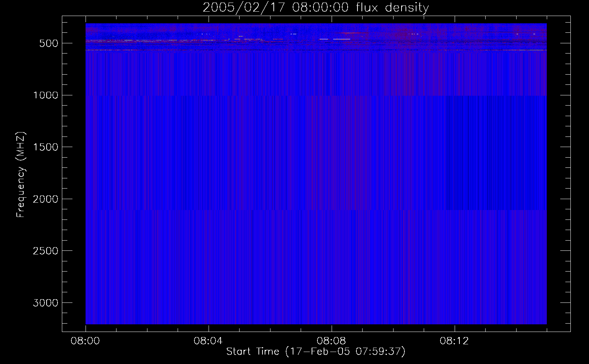This screenshot has width=589, height=364.
Task: Click the 'Start Time (17-Feb-05 07:59:37)' label
Action: (316, 352)
